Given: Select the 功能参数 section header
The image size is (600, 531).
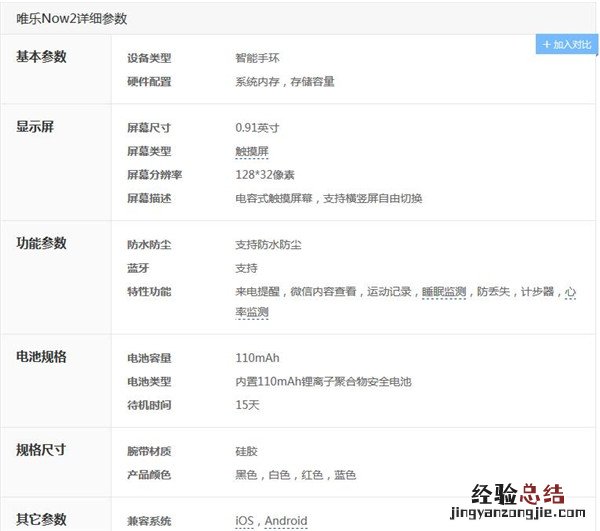Looking at the screenshot, I should (x=41, y=244).
